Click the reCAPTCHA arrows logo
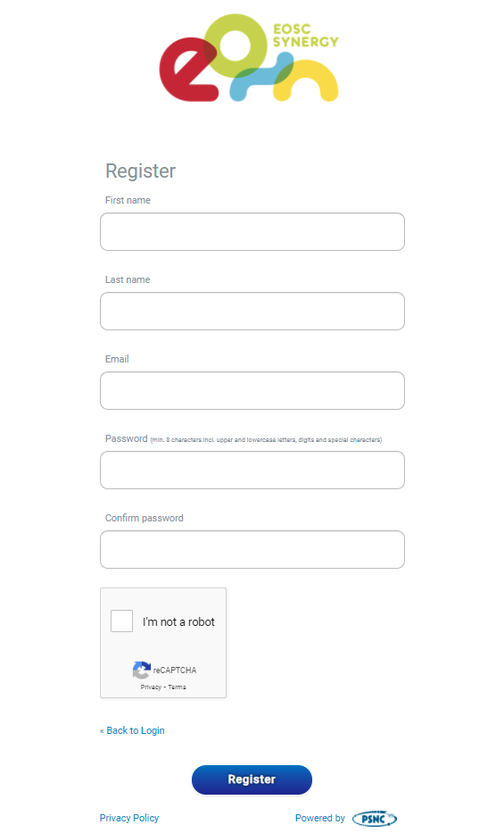Screen dimensions: 504x833 click(142, 670)
